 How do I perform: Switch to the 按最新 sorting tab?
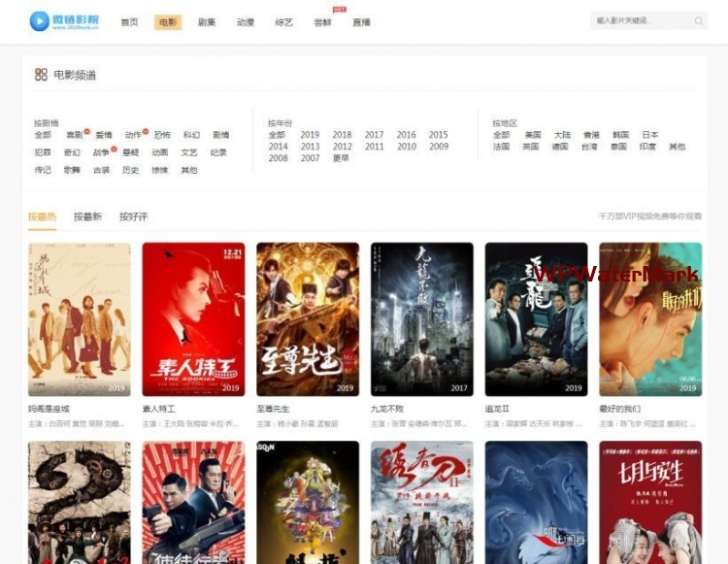pyautogui.click(x=87, y=216)
